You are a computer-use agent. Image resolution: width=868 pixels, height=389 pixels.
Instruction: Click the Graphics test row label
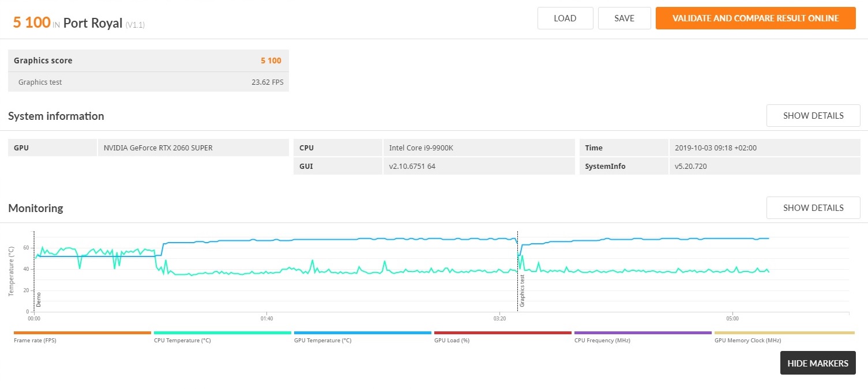tap(40, 82)
